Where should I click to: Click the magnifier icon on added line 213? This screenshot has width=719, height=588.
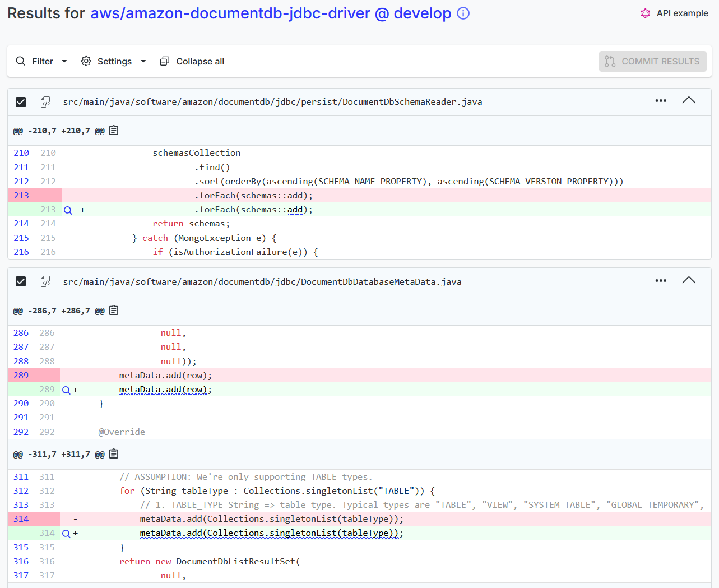click(68, 210)
